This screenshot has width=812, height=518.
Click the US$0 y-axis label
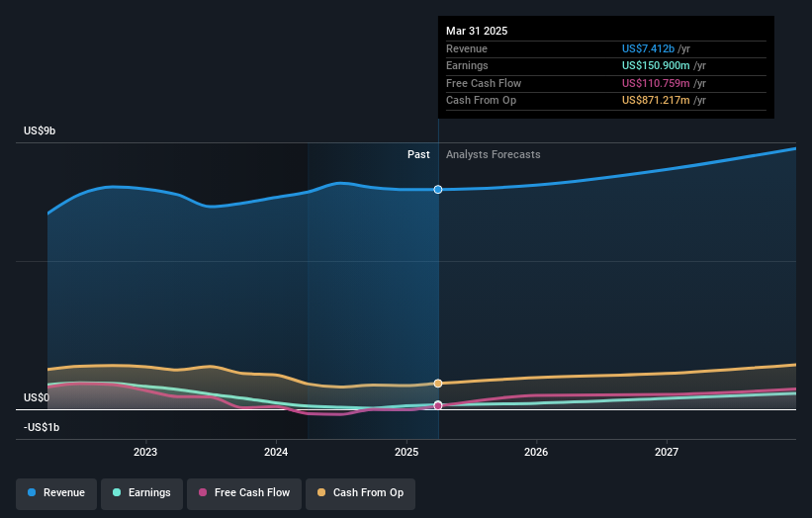pyautogui.click(x=37, y=397)
